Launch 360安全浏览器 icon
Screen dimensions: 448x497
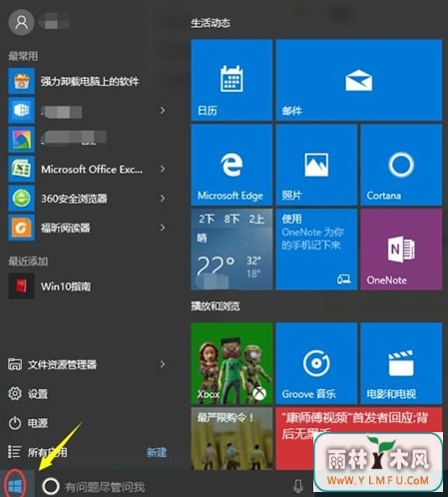pos(21,199)
